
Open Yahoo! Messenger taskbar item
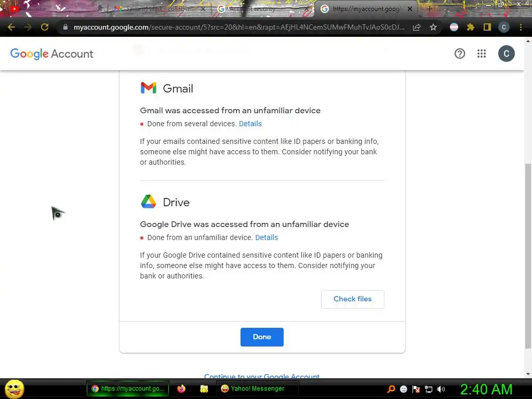tap(257, 389)
